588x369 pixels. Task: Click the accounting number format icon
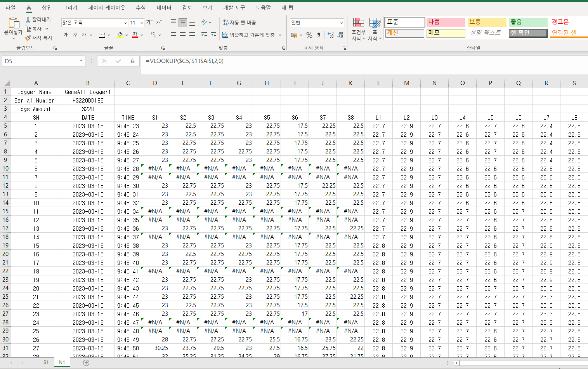tap(295, 35)
